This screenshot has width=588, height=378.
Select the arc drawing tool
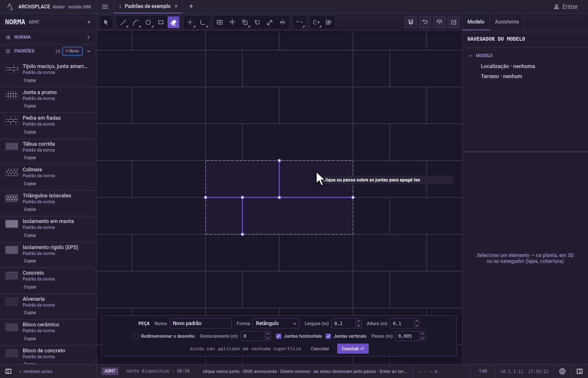(x=136, y=22)
